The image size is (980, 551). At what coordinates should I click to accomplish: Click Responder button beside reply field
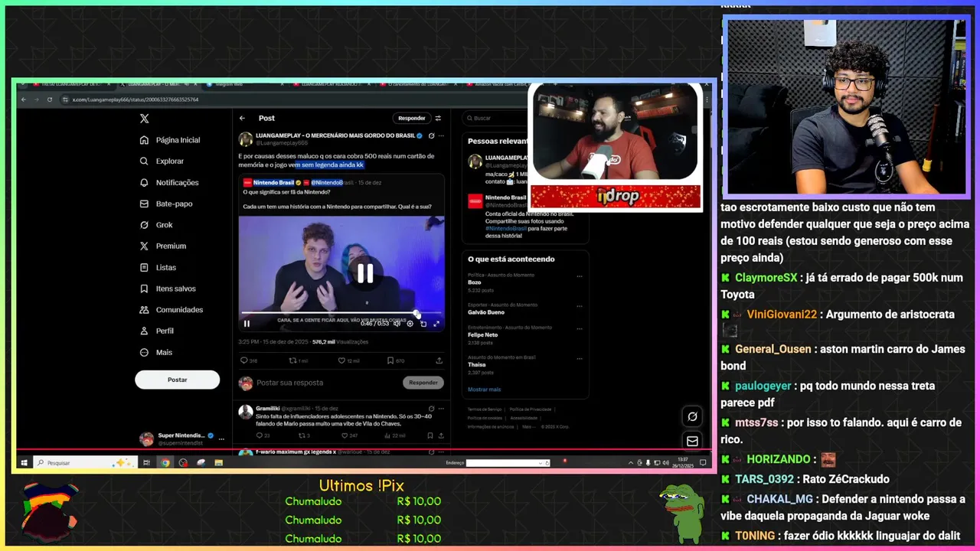point(423,383)
